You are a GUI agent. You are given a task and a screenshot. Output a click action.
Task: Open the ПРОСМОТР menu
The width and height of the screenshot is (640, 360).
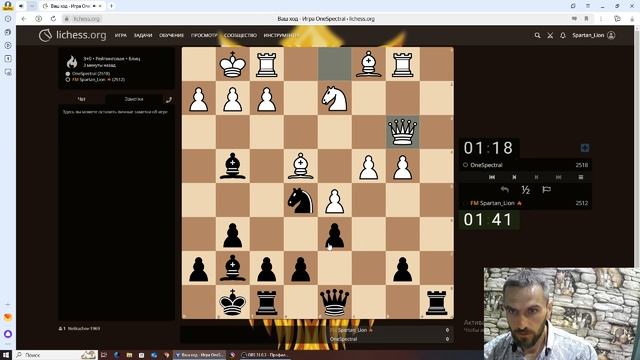(x=204, y=36)
